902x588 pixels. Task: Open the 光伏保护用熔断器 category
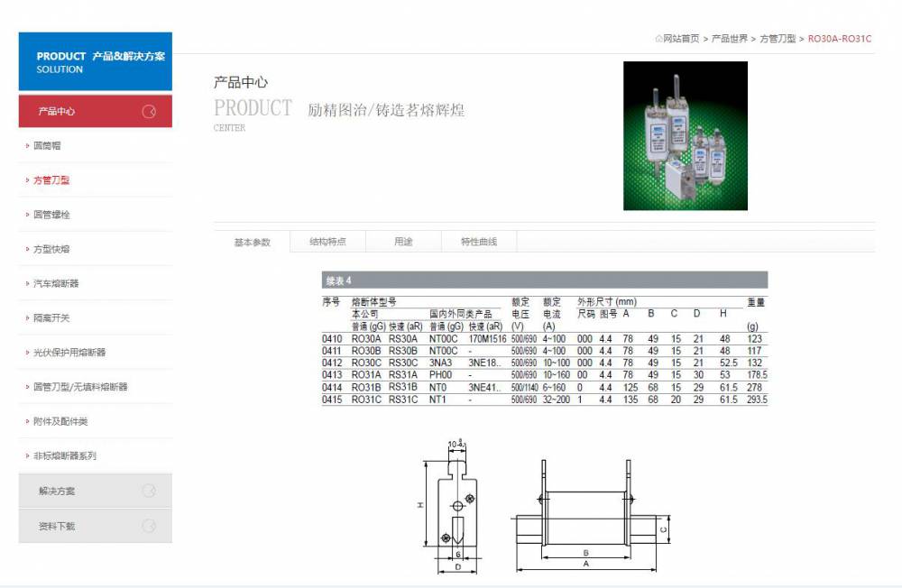point(69,353)
